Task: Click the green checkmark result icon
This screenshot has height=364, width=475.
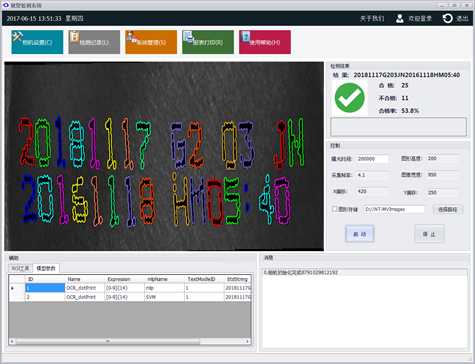Action: tap(349, 98)
